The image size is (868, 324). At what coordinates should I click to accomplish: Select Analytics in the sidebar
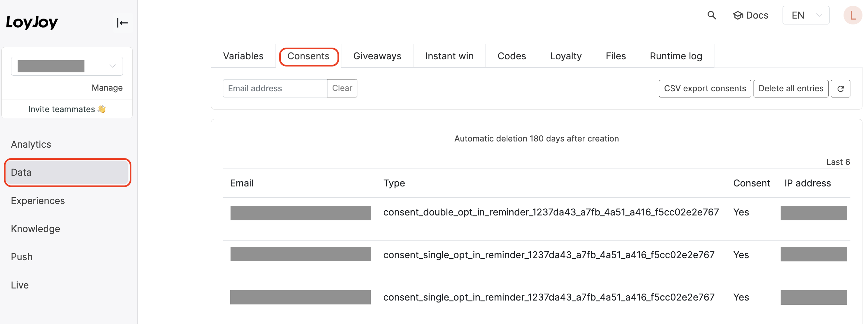click(31, 144)
